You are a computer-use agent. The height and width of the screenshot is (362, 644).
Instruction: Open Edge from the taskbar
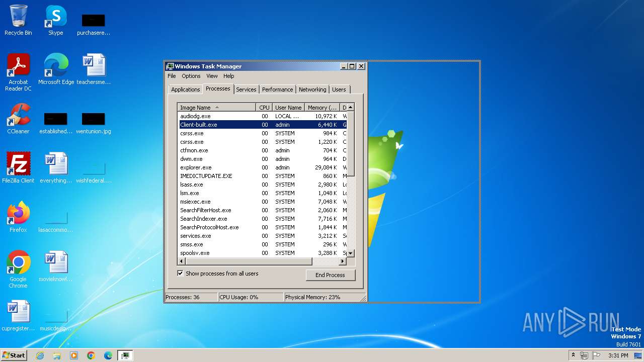[108, 355]
